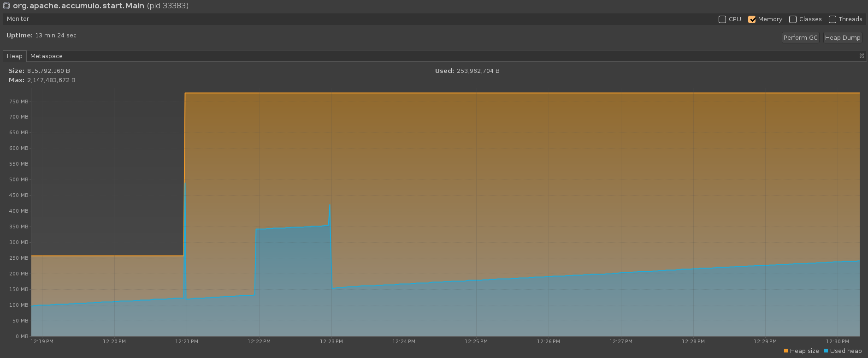
Task: Click the Monitor section header
Action: (18, 19)
